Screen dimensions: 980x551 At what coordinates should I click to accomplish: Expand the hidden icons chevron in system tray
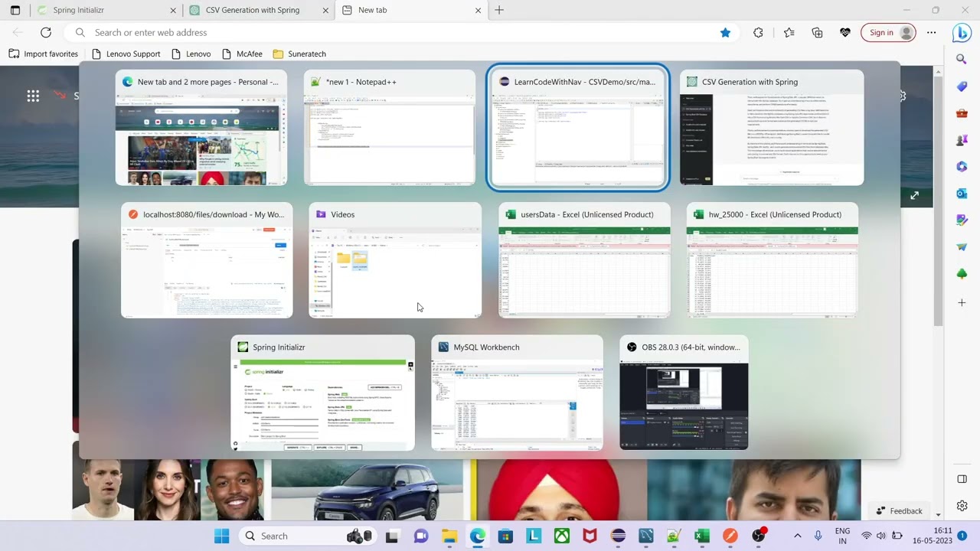797,536
